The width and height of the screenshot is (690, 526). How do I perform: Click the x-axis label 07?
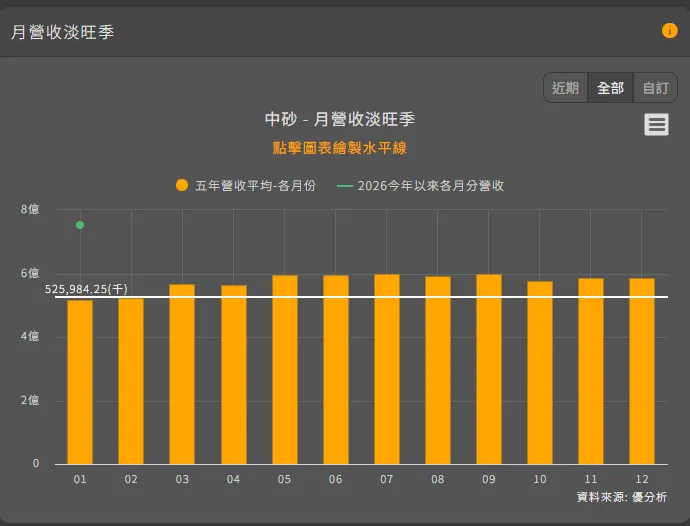tap(386, 479)
